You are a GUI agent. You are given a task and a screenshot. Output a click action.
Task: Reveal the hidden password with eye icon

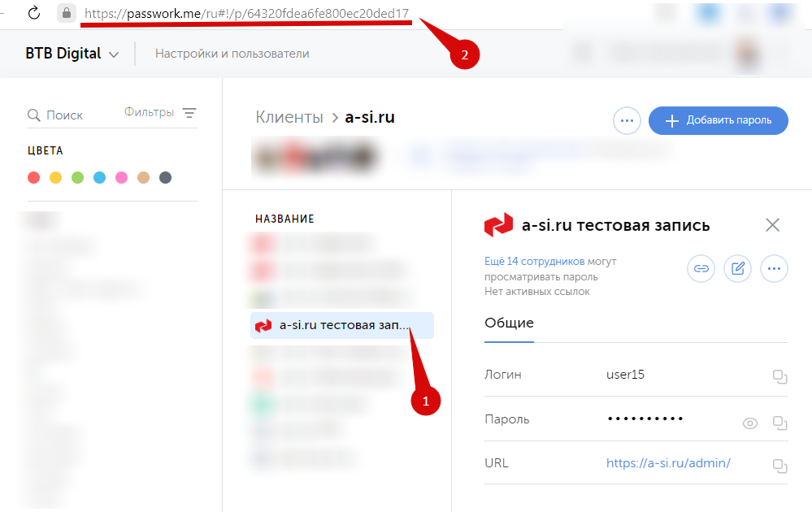750,423
